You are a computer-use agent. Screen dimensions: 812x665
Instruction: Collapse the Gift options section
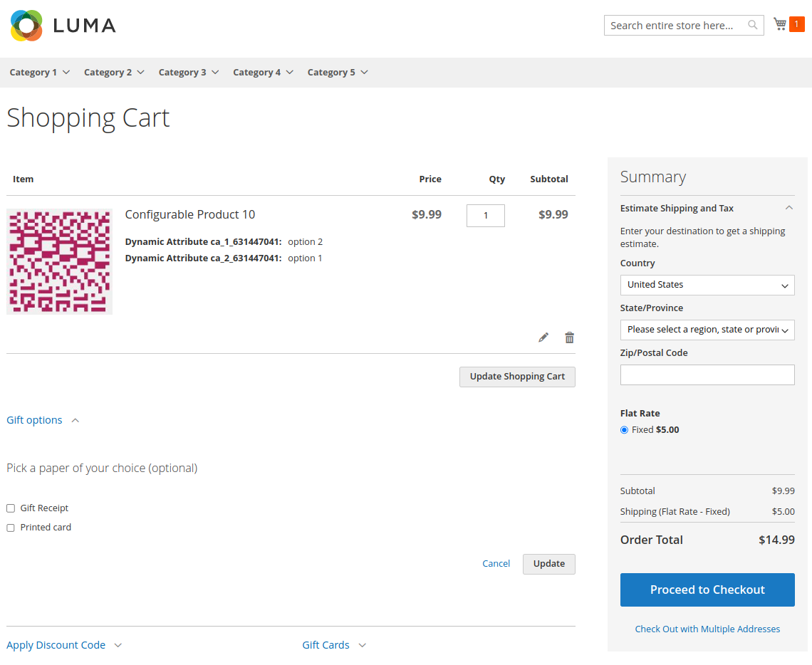click(x=43, y=420)
